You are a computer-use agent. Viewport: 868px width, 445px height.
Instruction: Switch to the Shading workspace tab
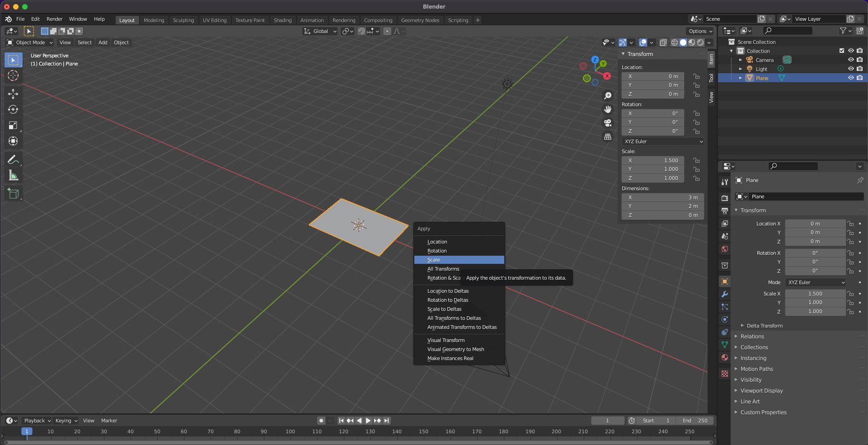(x=283, y=20)
